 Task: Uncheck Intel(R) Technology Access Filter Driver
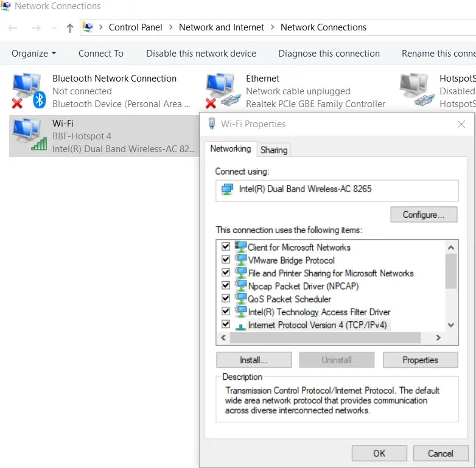tap(226, 311)
